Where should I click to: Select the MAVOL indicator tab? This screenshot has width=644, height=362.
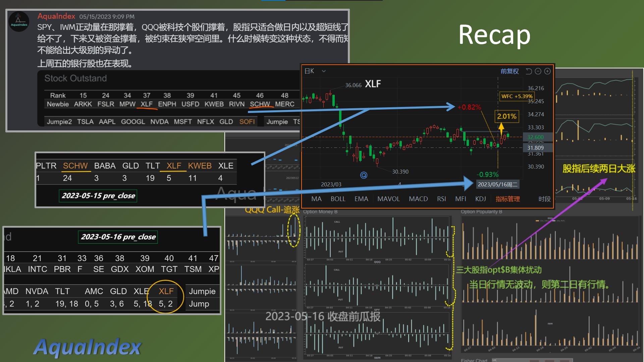[x=388, y=199]
